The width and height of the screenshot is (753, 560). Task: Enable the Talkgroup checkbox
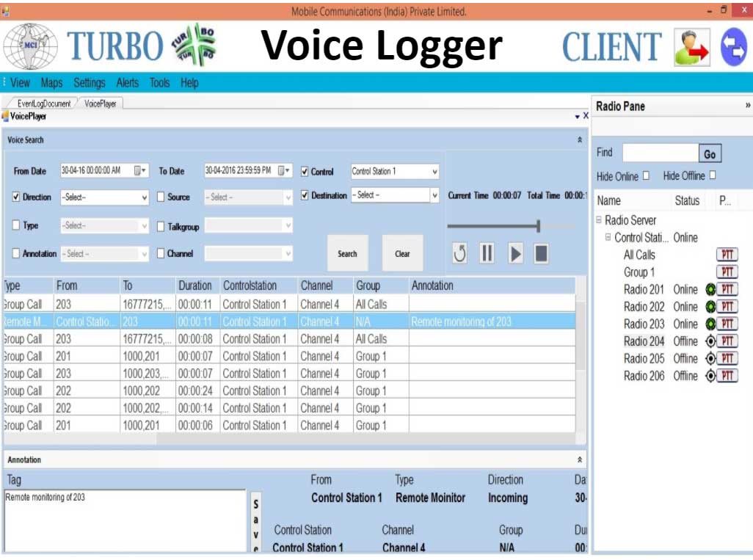click(161, 227)
